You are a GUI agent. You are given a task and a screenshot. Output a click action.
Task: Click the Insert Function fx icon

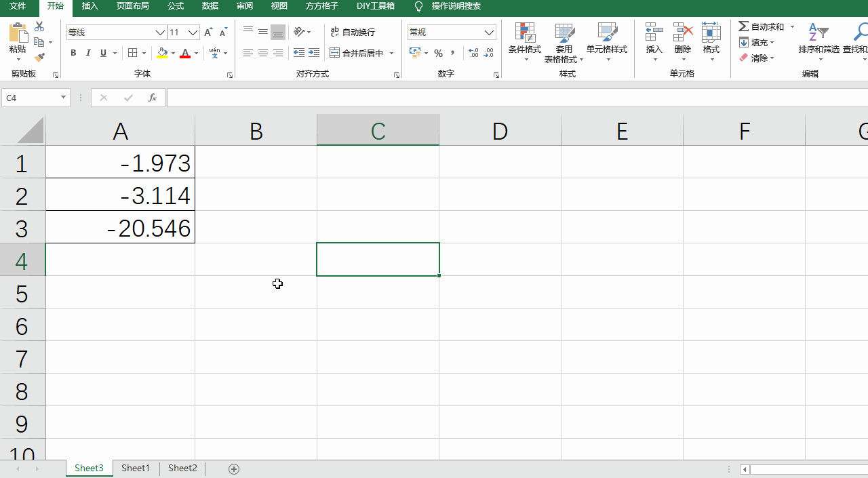tap(153, 98)
